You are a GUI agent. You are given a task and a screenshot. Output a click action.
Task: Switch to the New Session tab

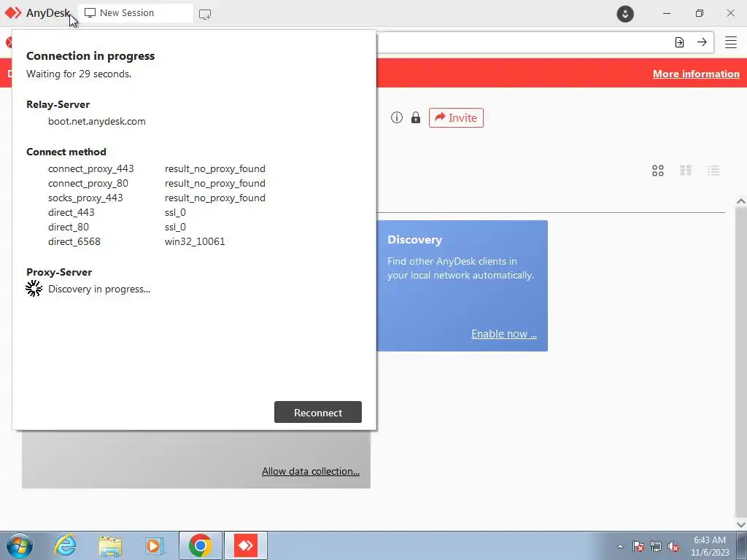click(x=135, y=13)
